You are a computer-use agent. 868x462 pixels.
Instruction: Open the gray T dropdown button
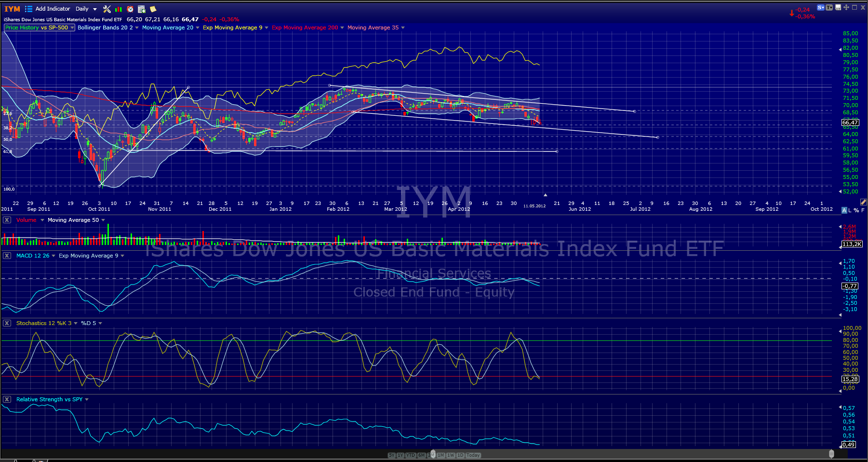click(x=829, y=7)
